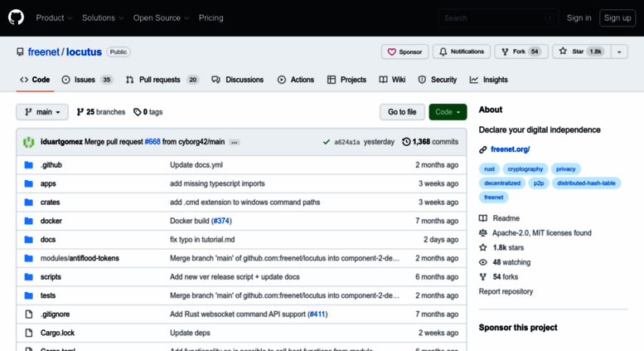The height and width of the screenshot is (351, 644).
Task: Open the tests folder
Action: coord(47,295)
